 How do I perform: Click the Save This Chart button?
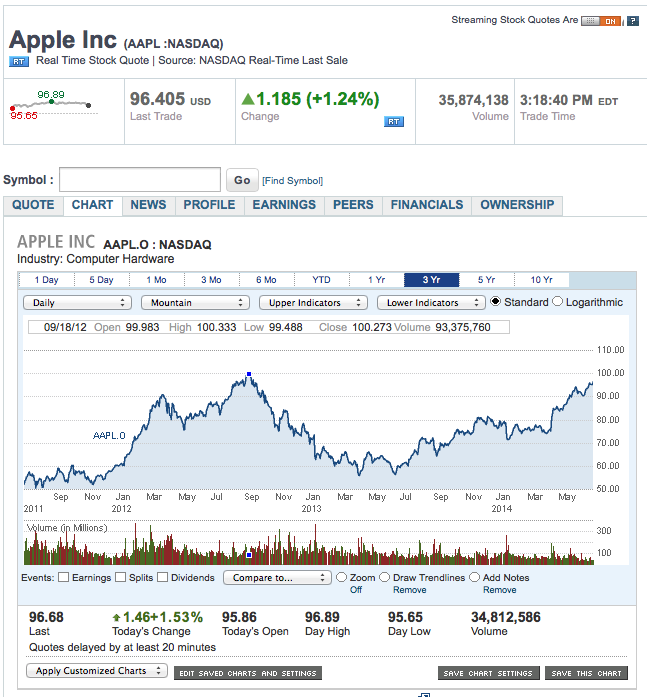[586, 673]
